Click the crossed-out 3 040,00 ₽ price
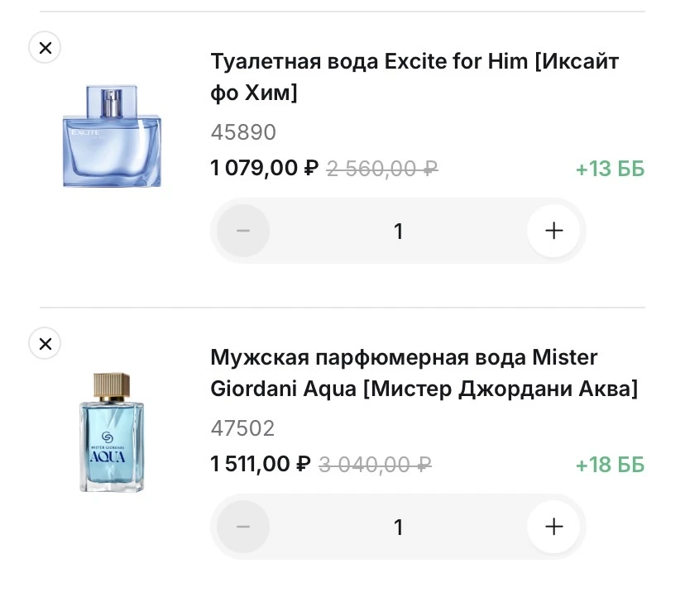Screen dimensions: 685x616 (x=375, y=465)
